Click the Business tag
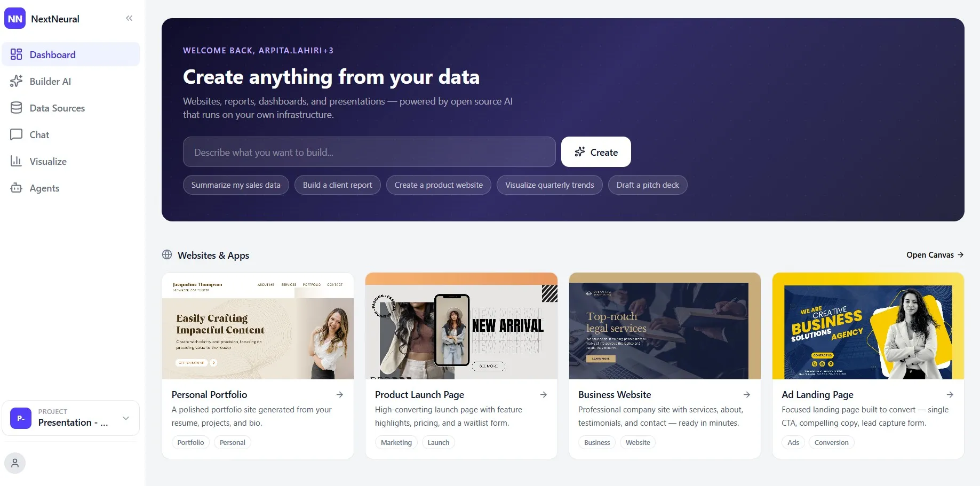 tap(597, 442)
